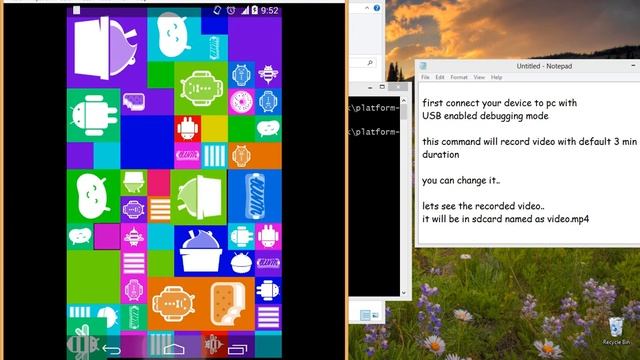Click the line ending 'named as video.mp4'
Viewport: 640px width, 360px height.
505,219
